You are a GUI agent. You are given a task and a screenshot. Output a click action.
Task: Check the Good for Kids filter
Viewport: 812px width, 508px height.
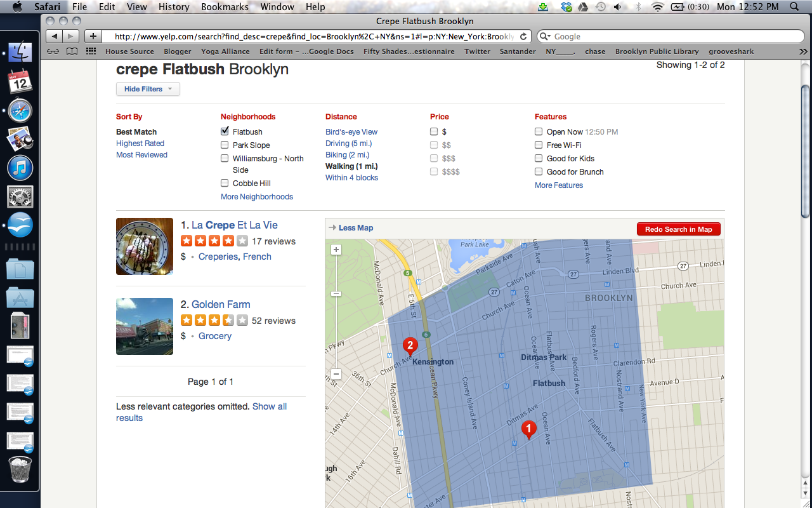coord(539,158)
